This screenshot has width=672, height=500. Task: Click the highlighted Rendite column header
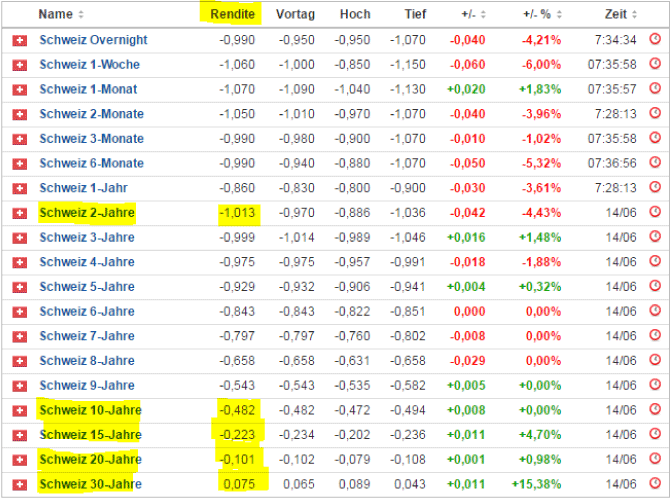(230, 14)
